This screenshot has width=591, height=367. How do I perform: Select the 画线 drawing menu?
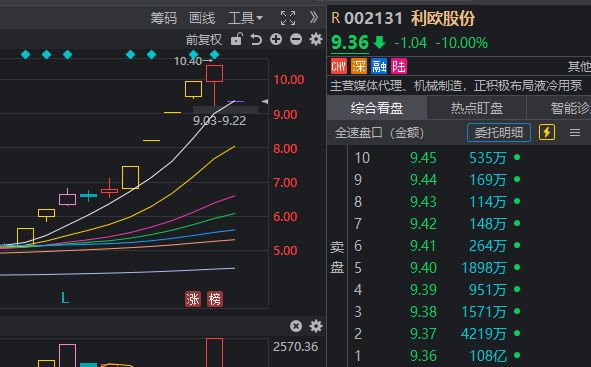point(202,18)
